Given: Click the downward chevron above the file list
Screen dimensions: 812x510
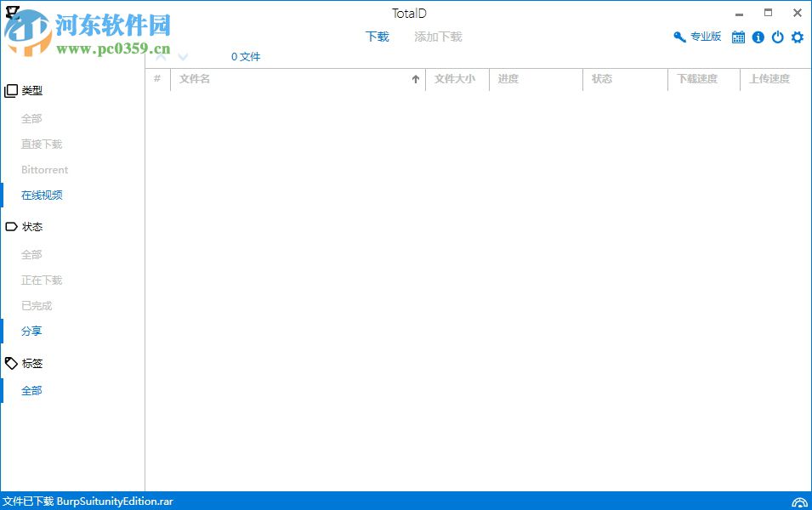Looking at the screenshot, I should tap(181, 56).
